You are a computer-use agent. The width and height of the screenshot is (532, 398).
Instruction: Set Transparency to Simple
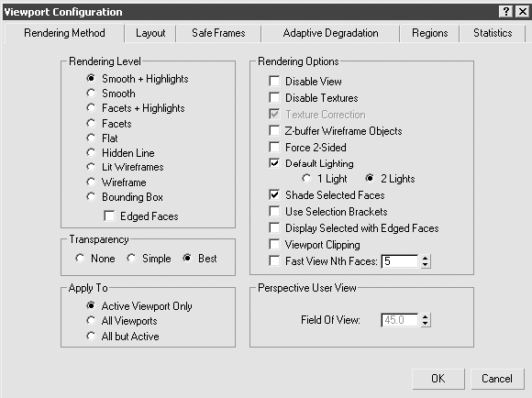[x=131, y=259]
